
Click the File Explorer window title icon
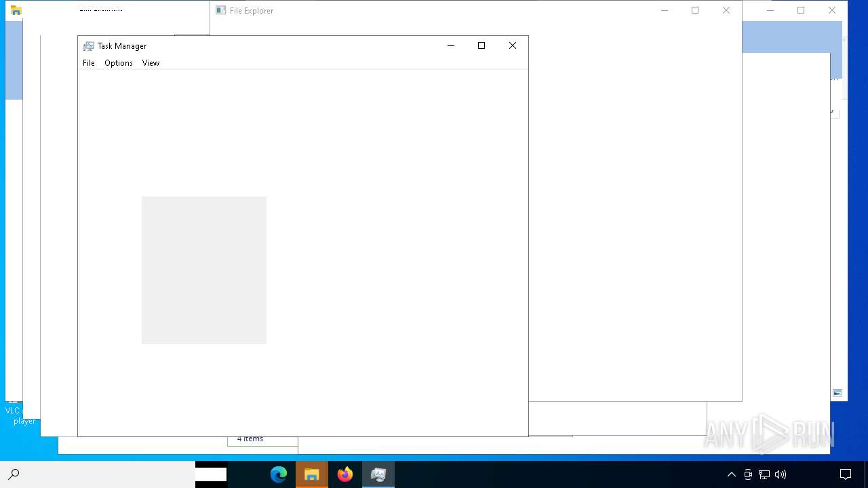[221, 10]
